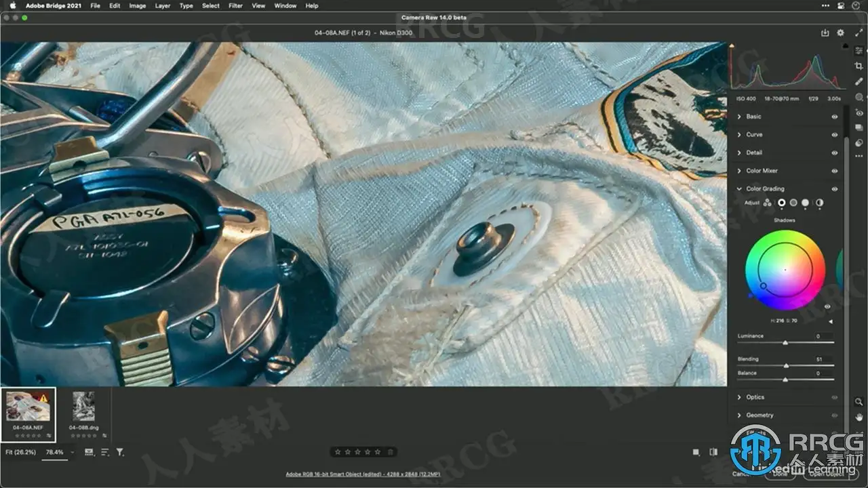The width and height of the screenshot is (868, 488).
Task: Toggle visibility of Basic panel edits
Action: [835, 117]
